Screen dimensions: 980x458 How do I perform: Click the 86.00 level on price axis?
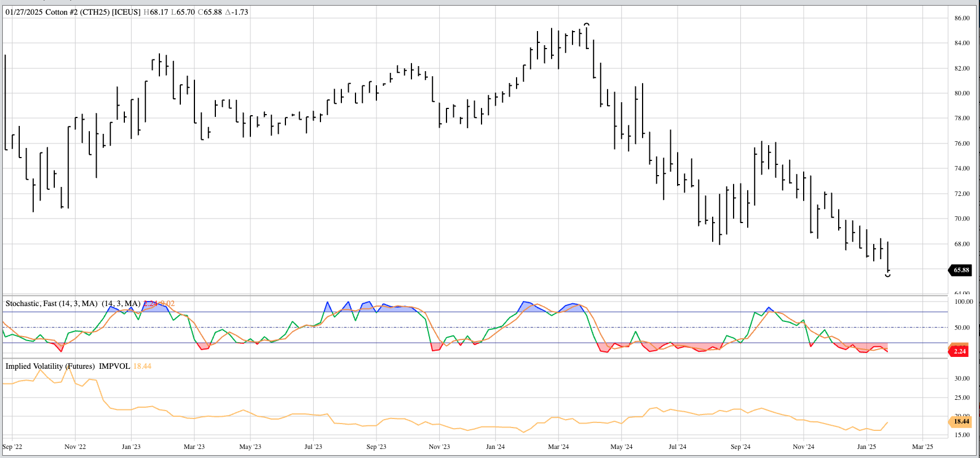pos(962,18)
